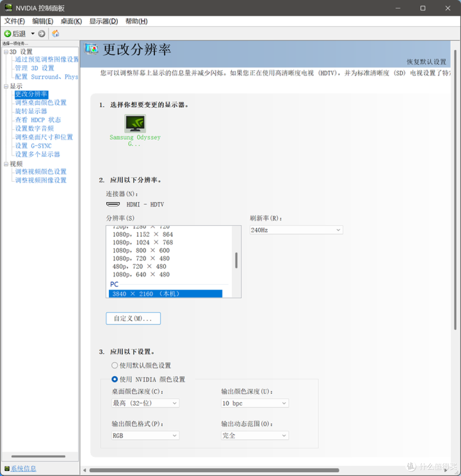The width and height of the screenshot is (461, 476).
Task: Select resolution 1080p, 640 × 480
Action: [141, 274]
